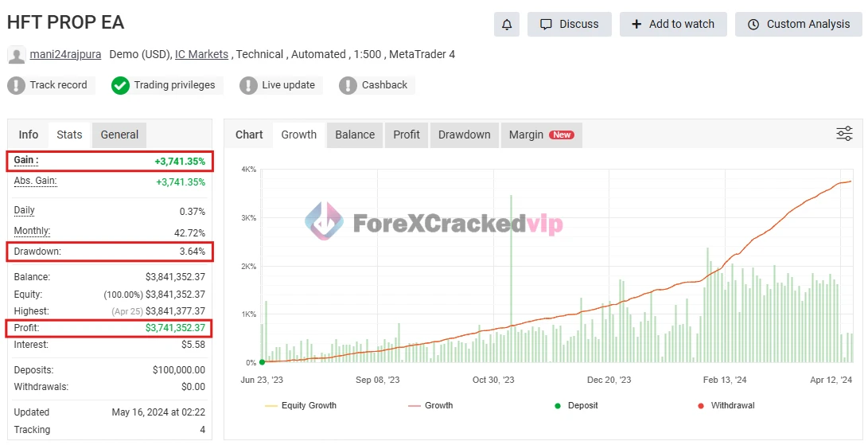868x445 pixels.
Task: Click the green deposit marker on chart
Action: (263, 362)
